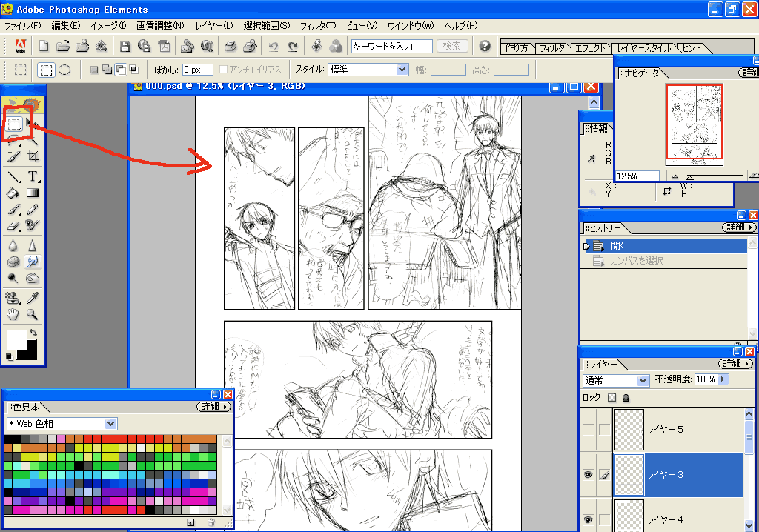The height and width of the screenshot is (532, 759).
Task: Select the Type tool
Action: pyautogui.click(x=33, y=176)
